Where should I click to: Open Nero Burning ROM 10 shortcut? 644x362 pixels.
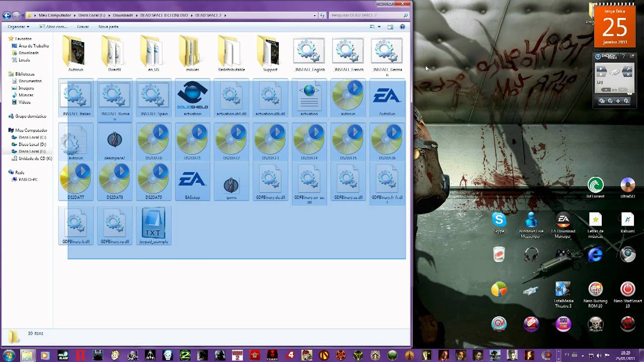(596, 295)
